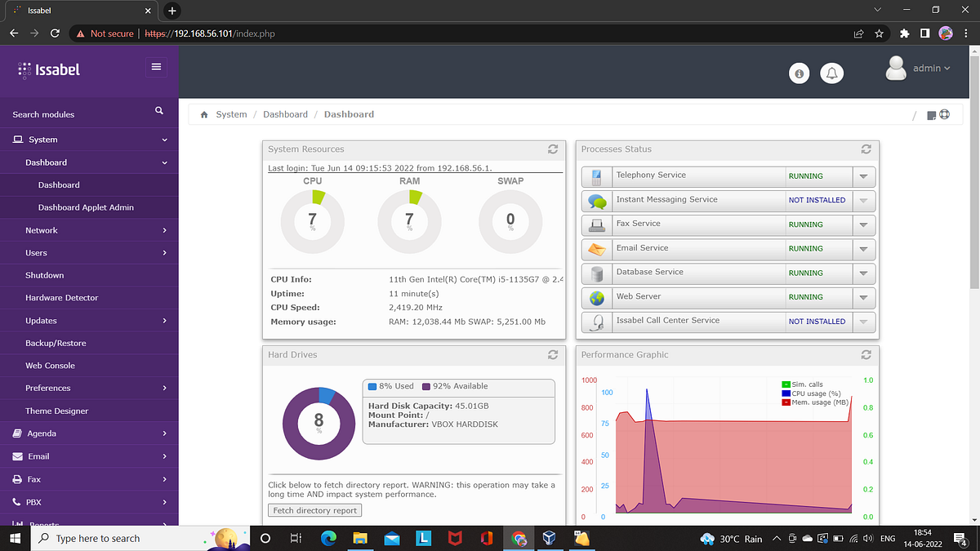This screenshot has width=980, height=551.
Task: Click Fetch directory report button
Action: tap(315, 510)
